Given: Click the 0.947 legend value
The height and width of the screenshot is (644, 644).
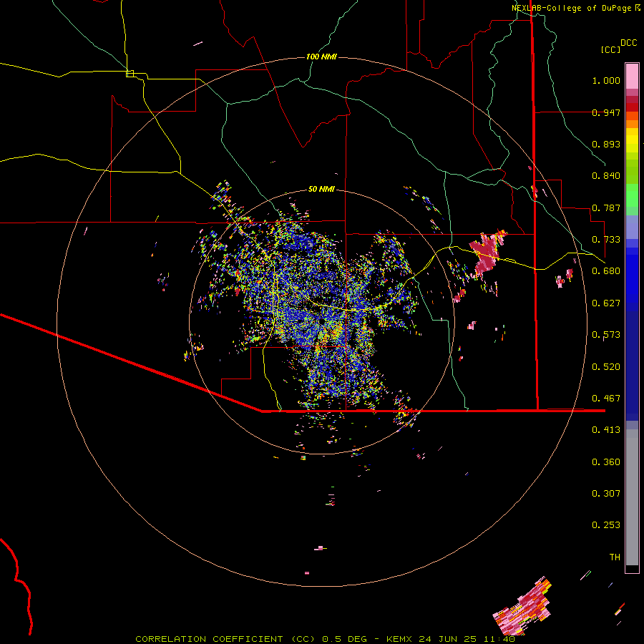Looking at the screenshot, I should (606, 112).
